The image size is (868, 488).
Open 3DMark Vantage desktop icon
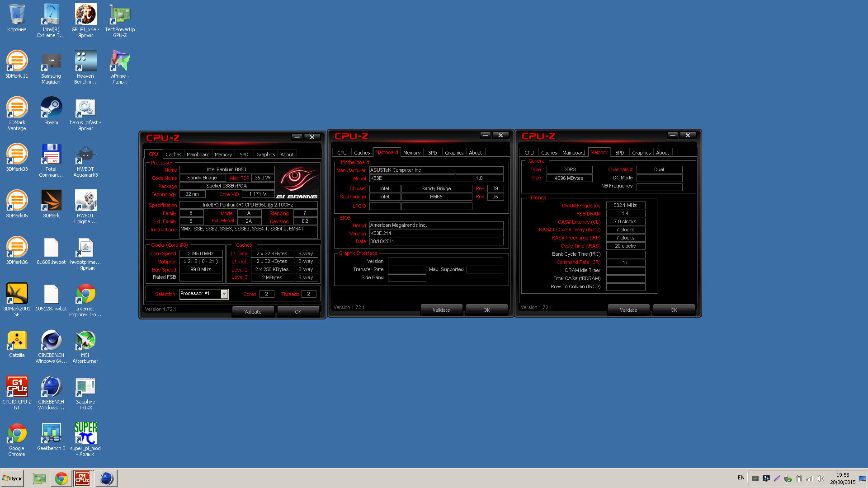click(17, 113)
